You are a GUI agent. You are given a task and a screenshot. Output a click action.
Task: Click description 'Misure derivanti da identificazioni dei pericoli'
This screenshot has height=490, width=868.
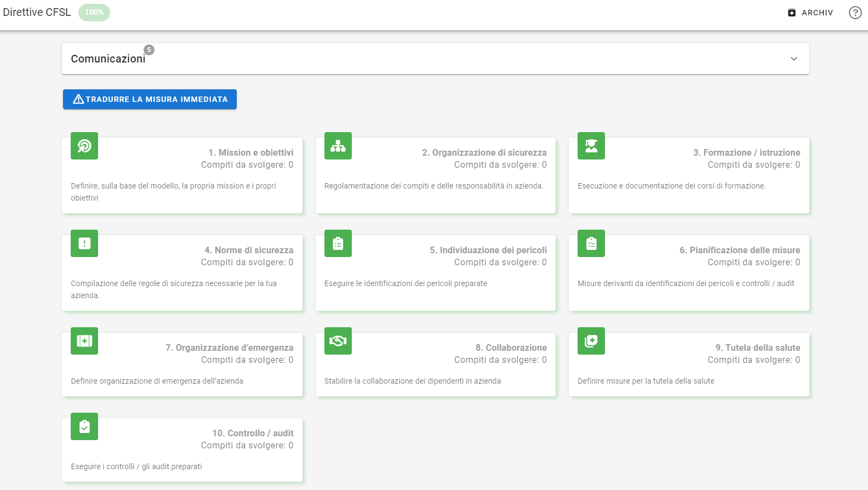coord(686,283)
